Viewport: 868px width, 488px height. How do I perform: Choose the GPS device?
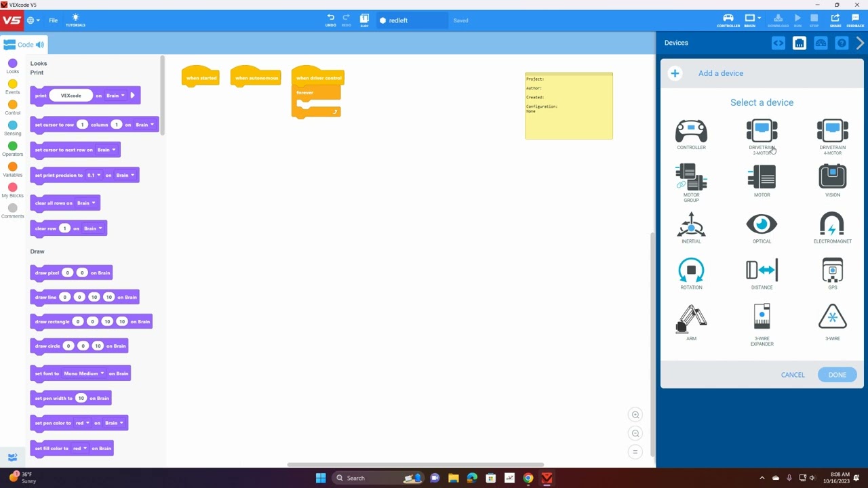click(x=832, y=274)
